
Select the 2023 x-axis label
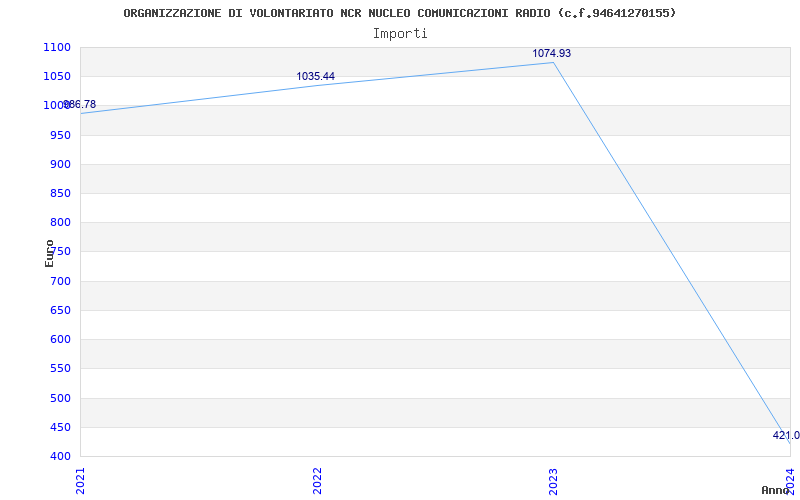(554, 481)
